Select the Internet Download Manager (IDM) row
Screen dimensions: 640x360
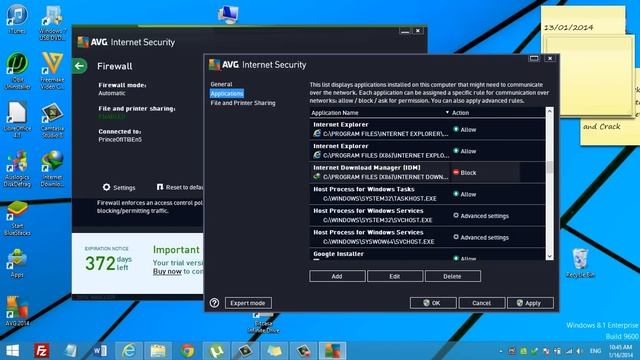(427, 173)
